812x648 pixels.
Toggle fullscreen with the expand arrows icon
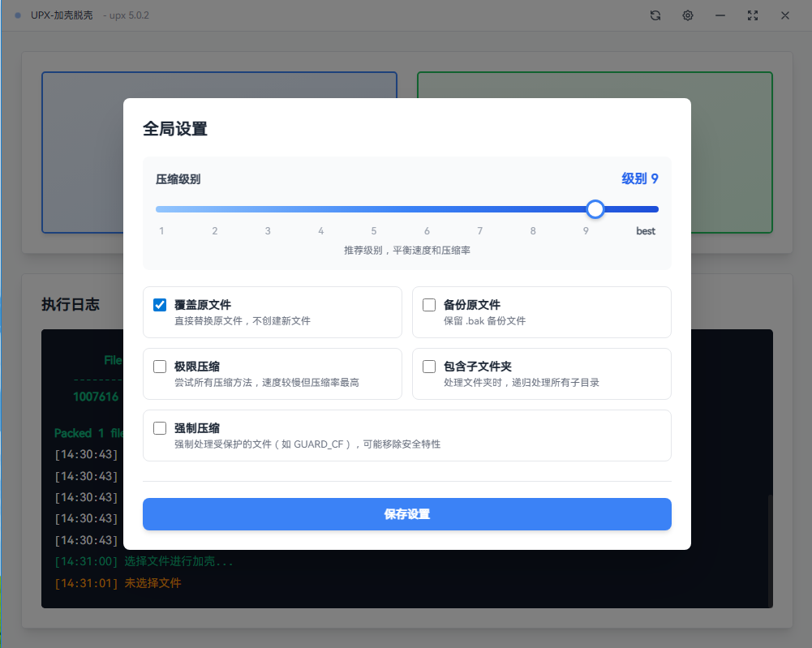(753, 15)
